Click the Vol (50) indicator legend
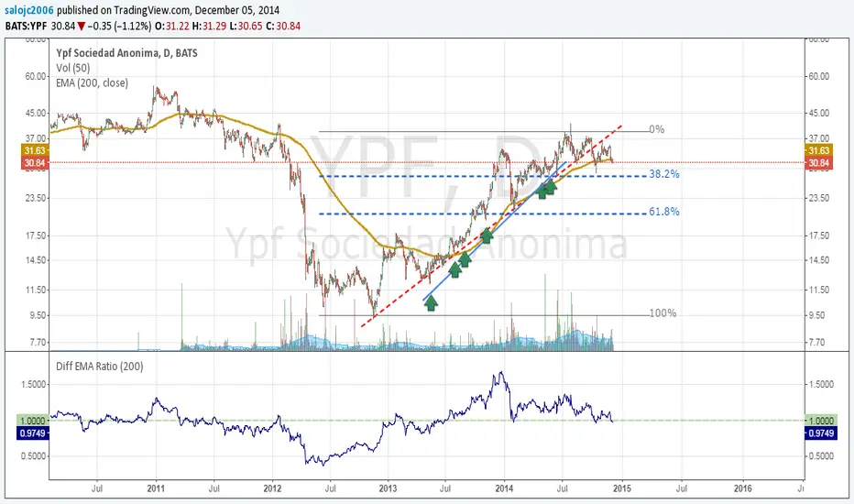854x504 pixels. [73, 68]
